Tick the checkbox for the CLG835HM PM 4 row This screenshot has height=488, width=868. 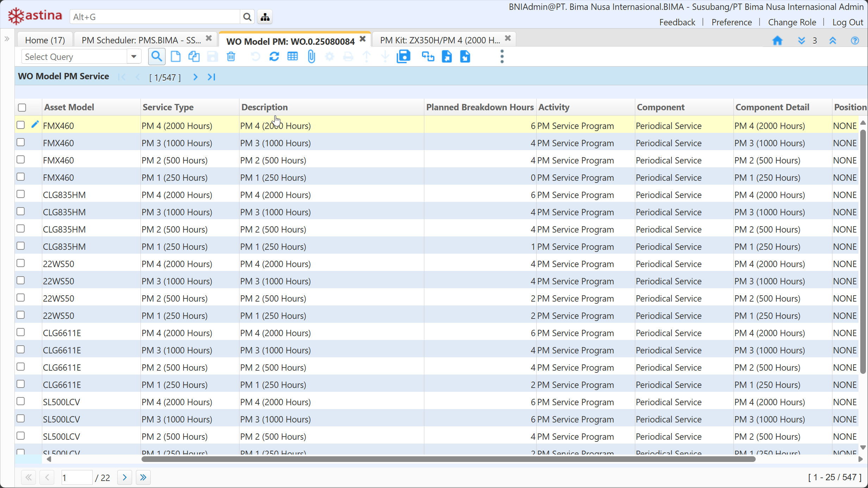[21, 194]
